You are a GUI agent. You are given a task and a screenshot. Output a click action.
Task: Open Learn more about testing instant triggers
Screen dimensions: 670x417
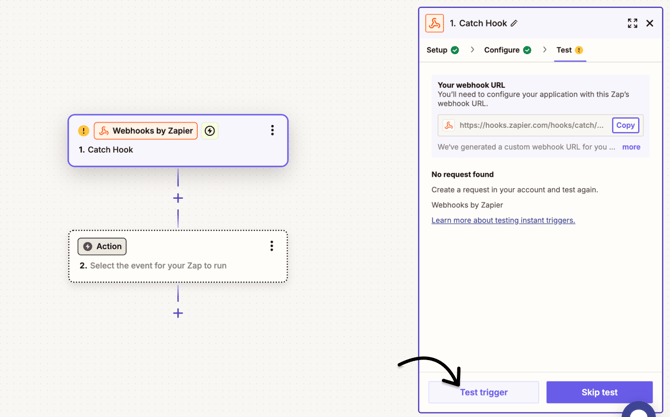503,220
